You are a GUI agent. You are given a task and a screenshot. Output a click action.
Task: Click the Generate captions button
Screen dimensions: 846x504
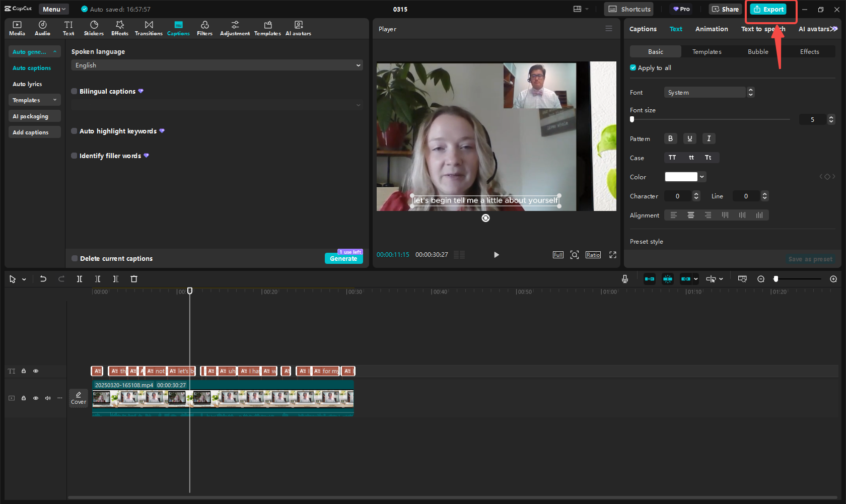[344, 258]
